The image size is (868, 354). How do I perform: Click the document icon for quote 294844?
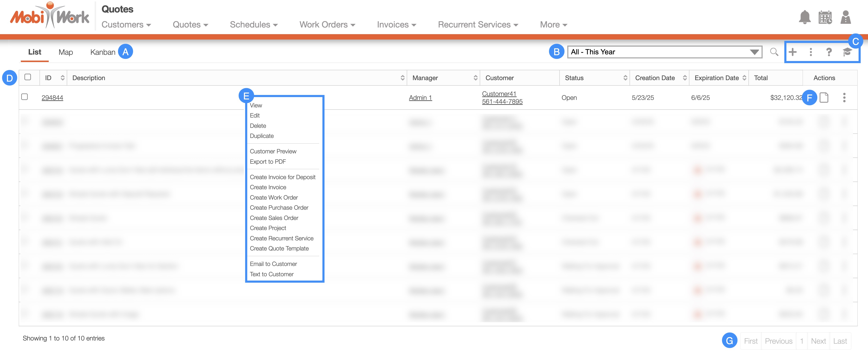point(824,98)
